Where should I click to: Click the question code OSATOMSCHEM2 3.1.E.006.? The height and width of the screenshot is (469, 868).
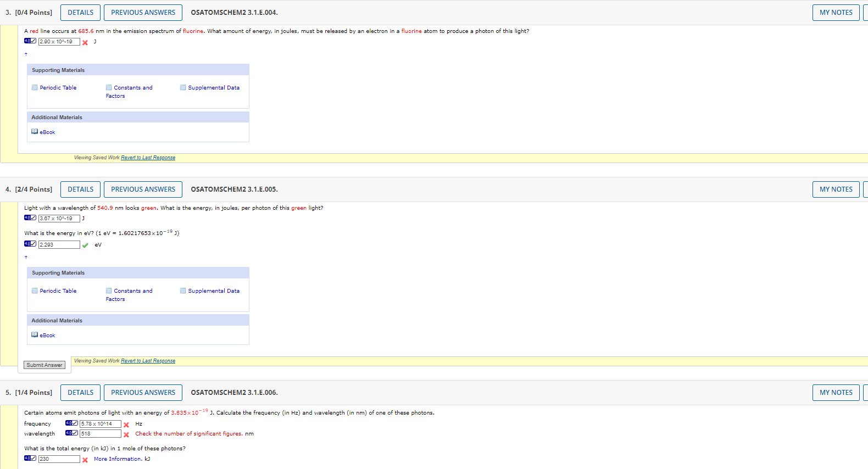click(234, 393)
